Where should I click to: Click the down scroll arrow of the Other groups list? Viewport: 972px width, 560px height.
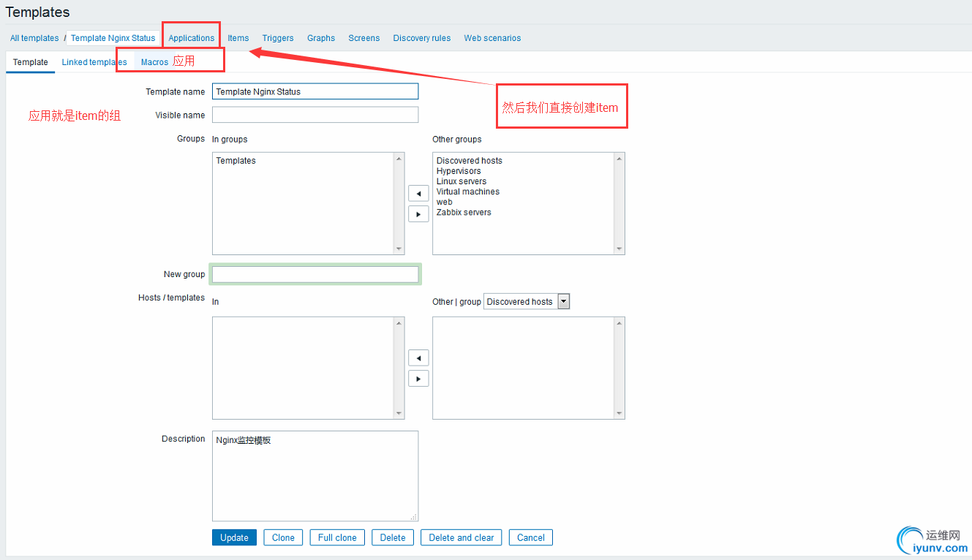tap(619, 249)
